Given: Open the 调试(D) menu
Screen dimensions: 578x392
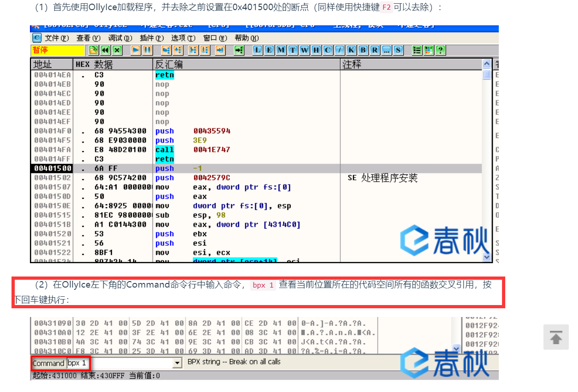Looking at the screenshot, I should coord(120,38).
